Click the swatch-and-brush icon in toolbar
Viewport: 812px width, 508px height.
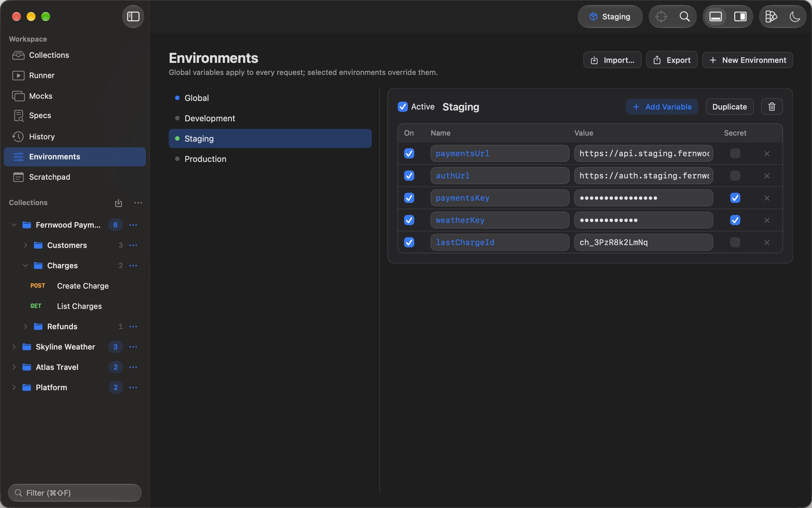click(771, 17)
